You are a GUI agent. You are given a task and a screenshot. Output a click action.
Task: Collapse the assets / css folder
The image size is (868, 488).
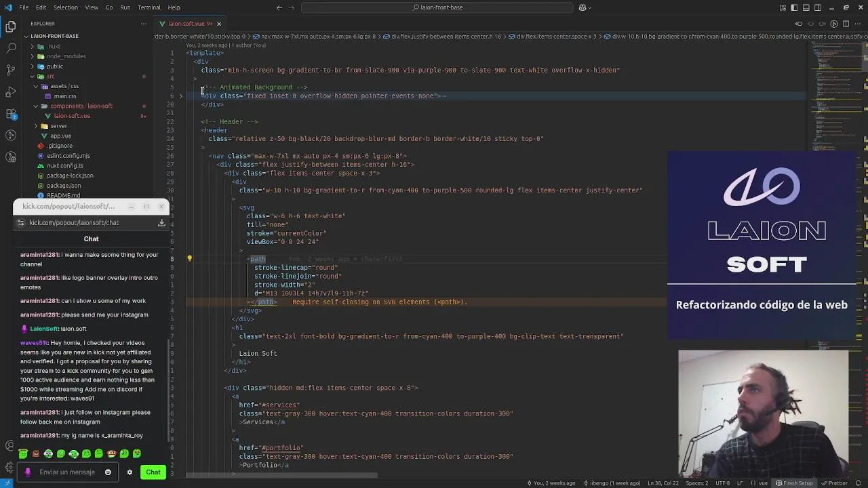point(64,86)
